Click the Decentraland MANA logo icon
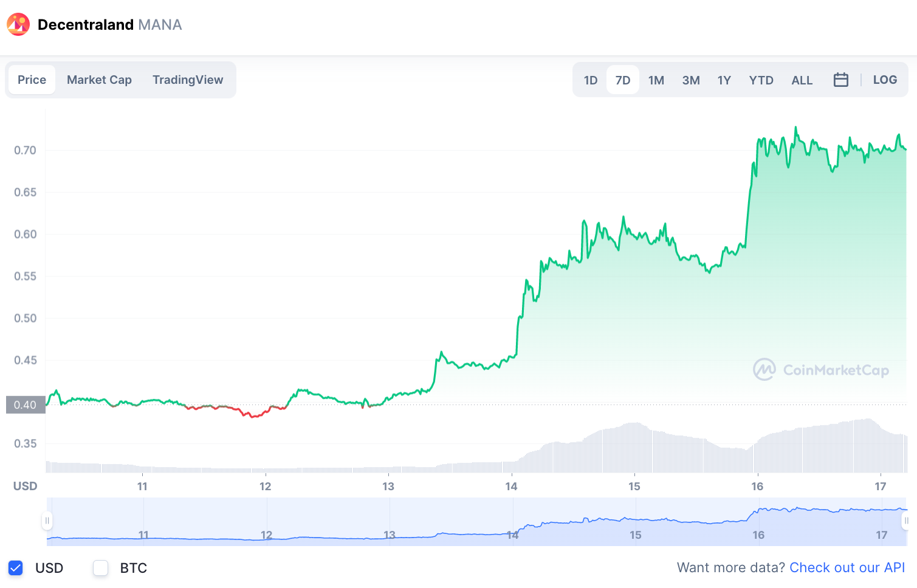The width and height of the screenshot is (917, 588). pos(18,24)
